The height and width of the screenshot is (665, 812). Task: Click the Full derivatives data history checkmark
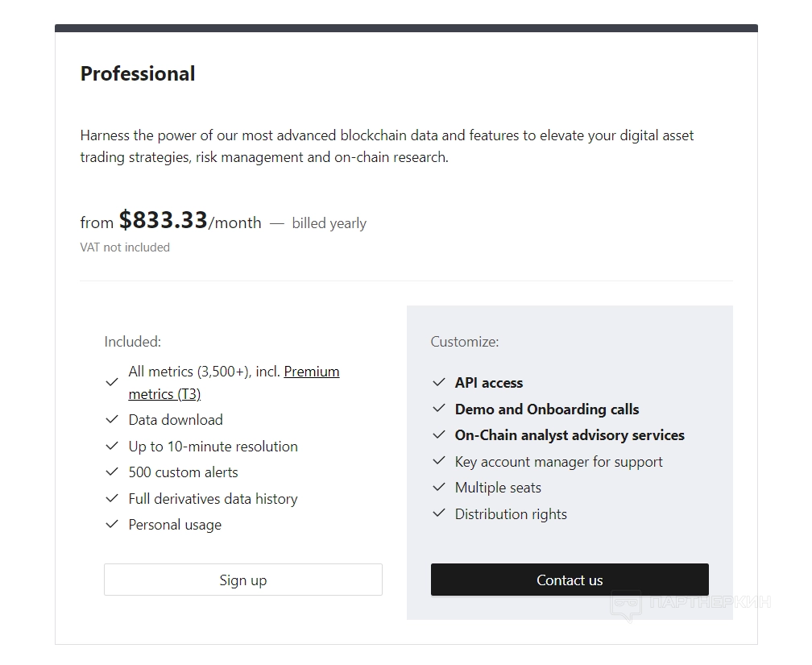112,499
